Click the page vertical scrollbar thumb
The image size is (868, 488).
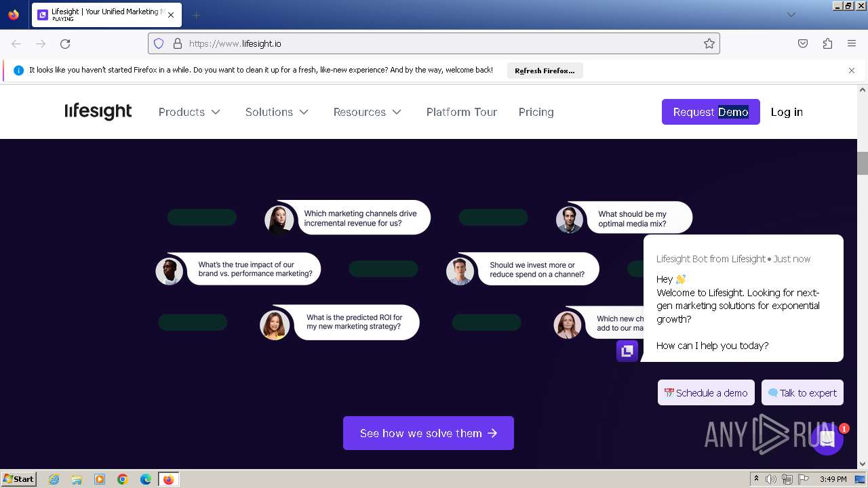pyautogui.click(x=863, y=163)
